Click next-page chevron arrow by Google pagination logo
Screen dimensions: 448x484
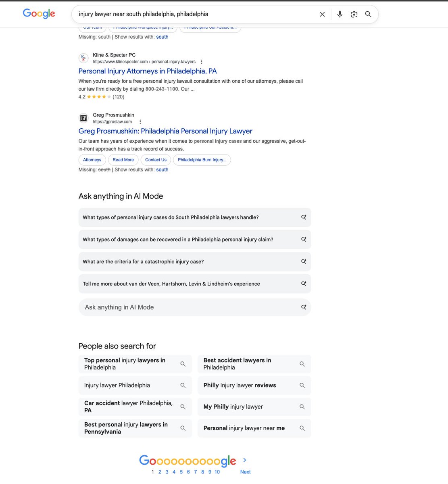pos(245,460)
